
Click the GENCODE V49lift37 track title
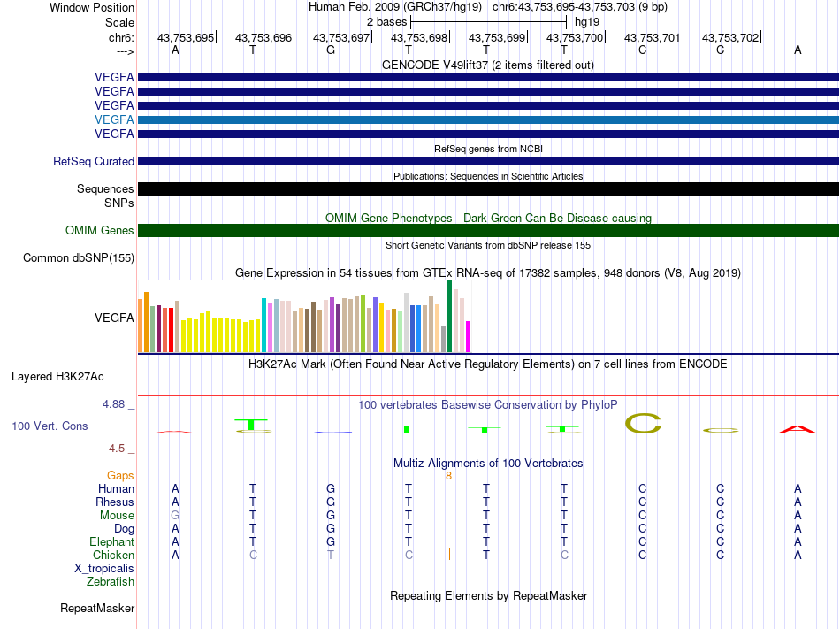[487, 65]
